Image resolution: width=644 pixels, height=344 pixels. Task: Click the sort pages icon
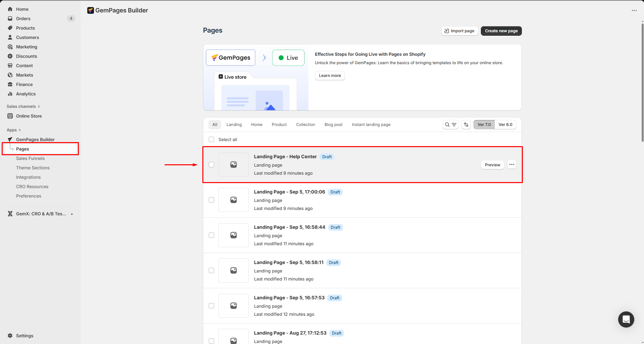466,125
